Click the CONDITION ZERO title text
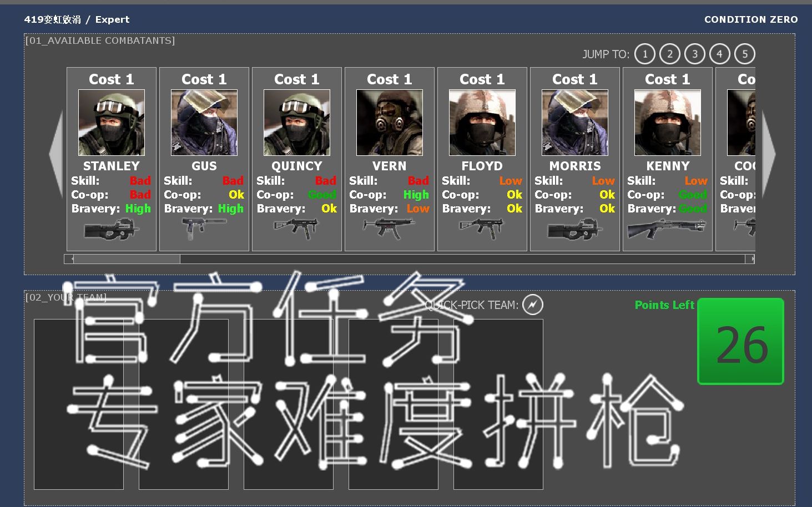This screenshot has width=812, height=507. (x=751, y=19)
